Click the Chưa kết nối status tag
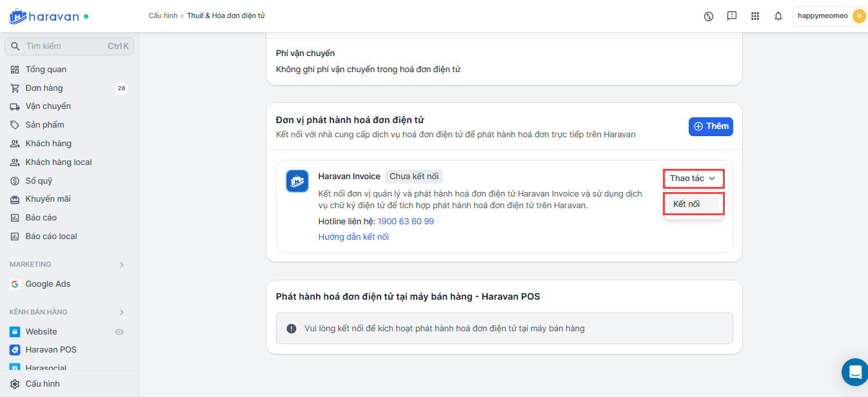The image size is (868, 397). 414,177
